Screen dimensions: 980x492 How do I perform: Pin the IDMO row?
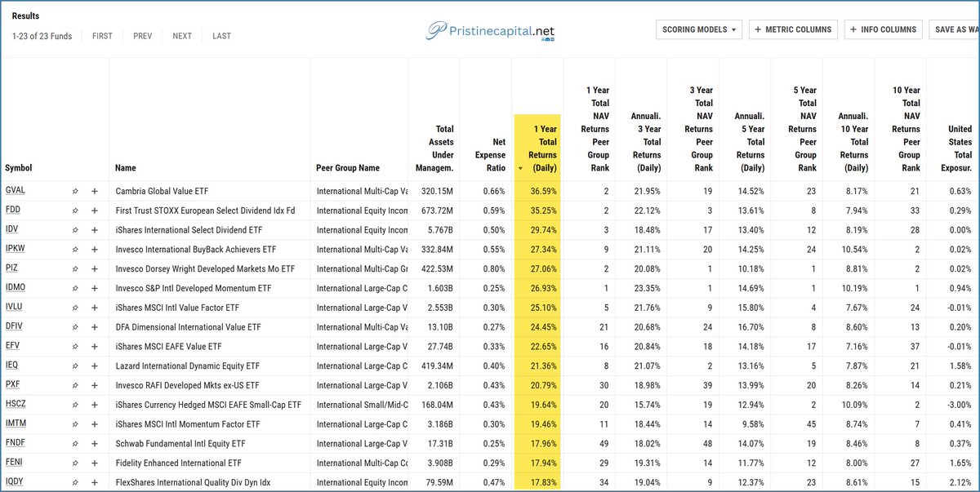click(x=74, y=288)
